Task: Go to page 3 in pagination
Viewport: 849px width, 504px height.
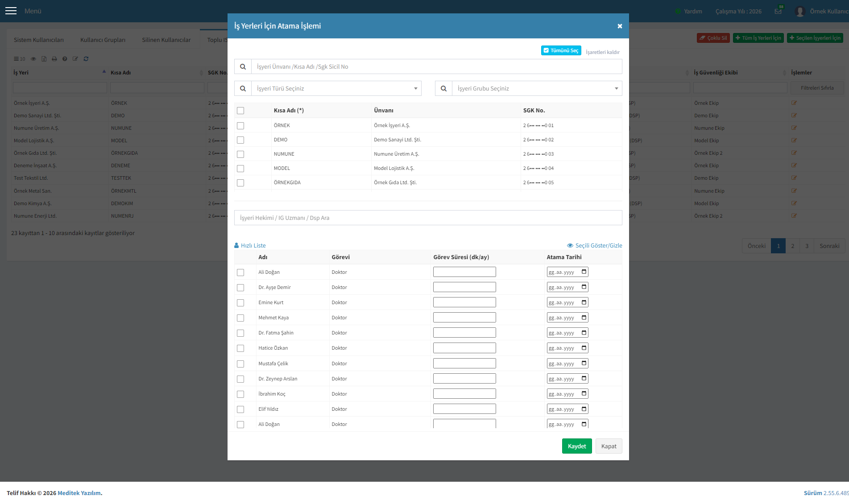Action: pos(807,246)
